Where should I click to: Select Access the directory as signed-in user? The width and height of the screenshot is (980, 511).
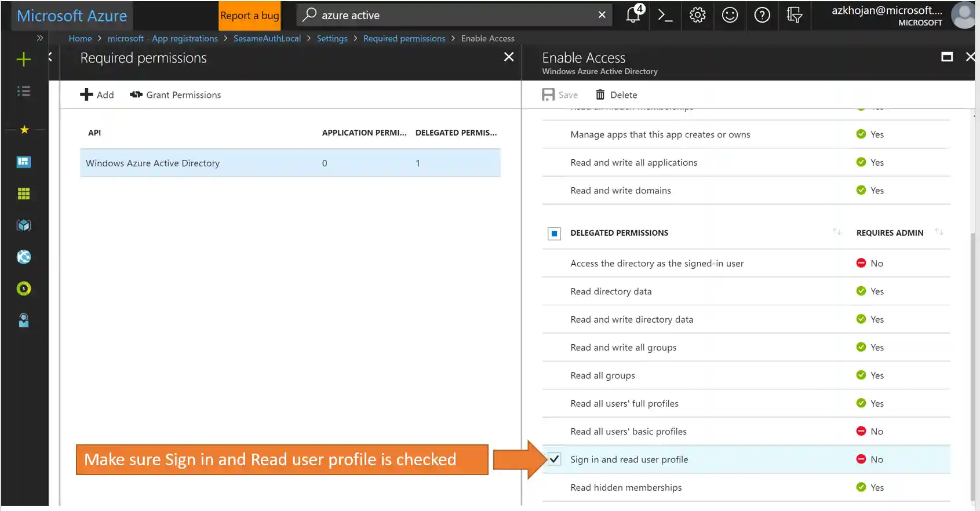click(746, 264)
